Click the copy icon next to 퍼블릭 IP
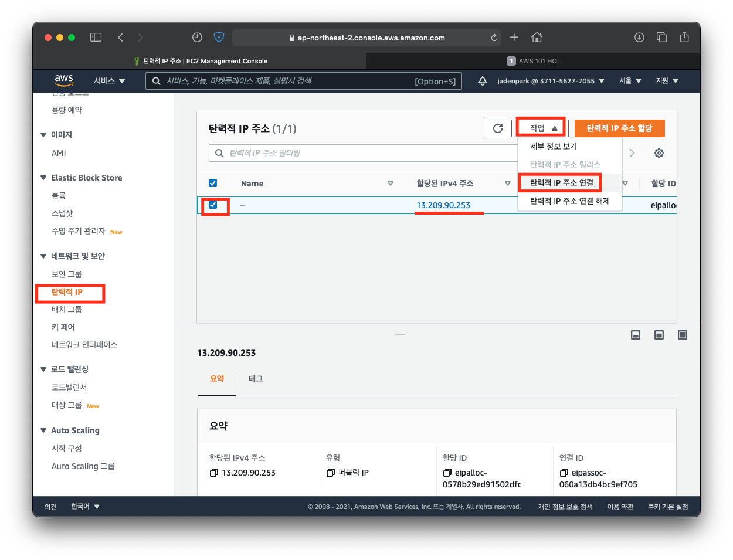733x560 pixels. [331, 473]
